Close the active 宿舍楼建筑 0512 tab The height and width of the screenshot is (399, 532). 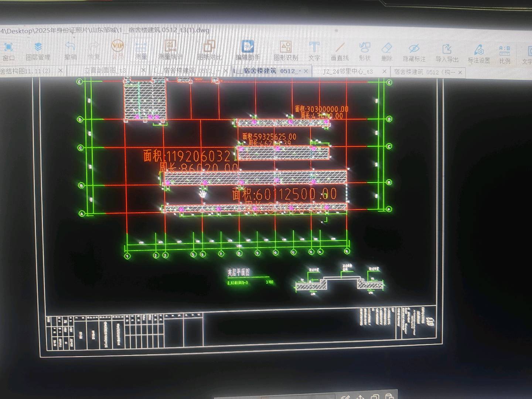[306, 71]
